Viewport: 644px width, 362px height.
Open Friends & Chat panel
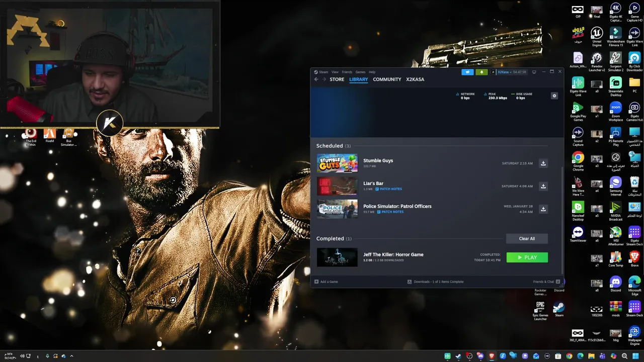[546, 282]
